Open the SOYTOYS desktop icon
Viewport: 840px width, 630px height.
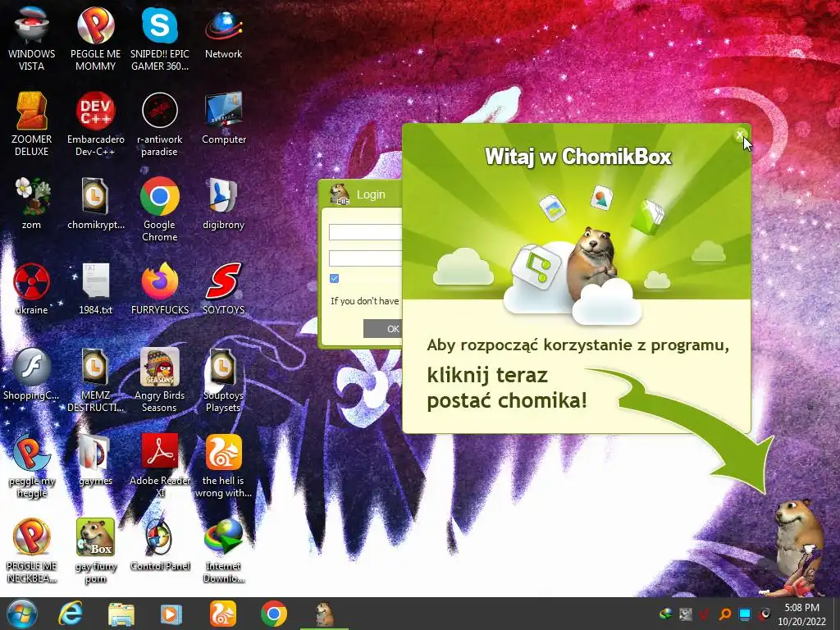point(223,281)
